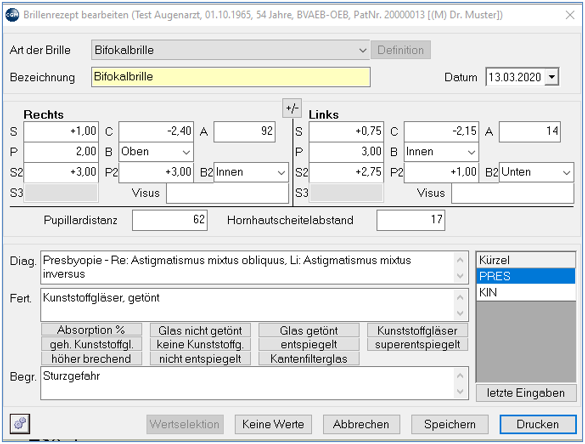Click right eye A field 92
This screenshot has height=444, width=585.
[245, 131]
